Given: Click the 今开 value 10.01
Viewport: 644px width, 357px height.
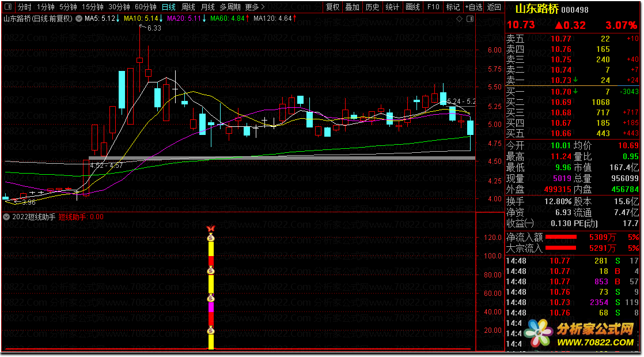Looking at the screenshot, I should 560,145.
